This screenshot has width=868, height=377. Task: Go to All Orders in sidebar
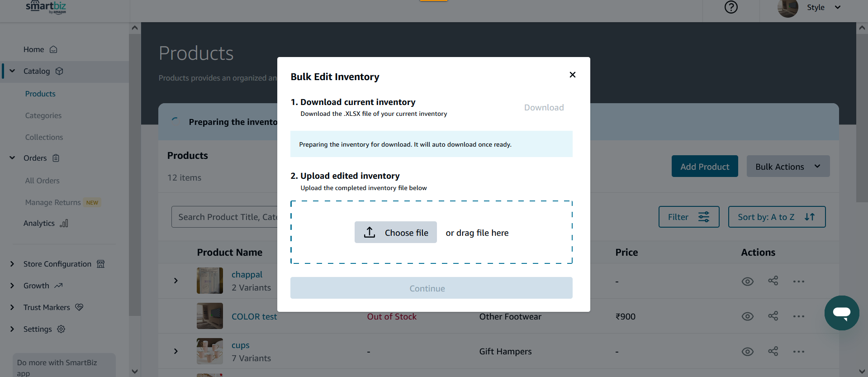pos(43,181)
